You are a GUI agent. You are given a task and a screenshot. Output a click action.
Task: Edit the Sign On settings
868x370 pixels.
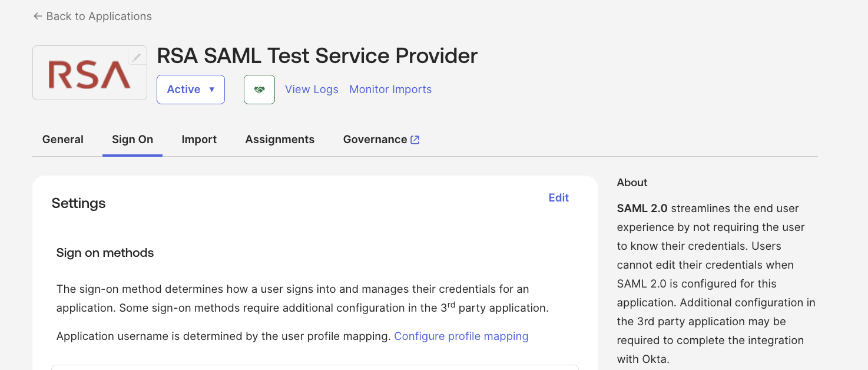click(x=558, y=198)
